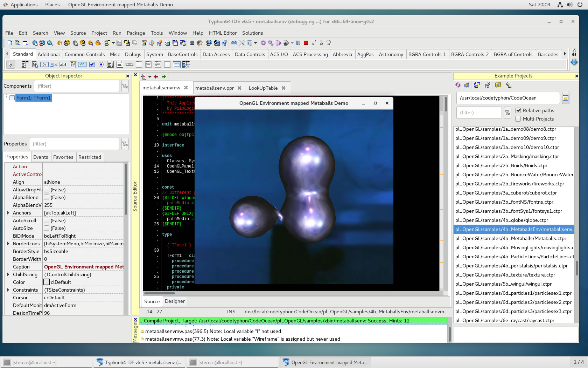Click the Pause execution toolbar icon
The height and width of the screenshot is (368, 588).
click(x=298, y=43)
